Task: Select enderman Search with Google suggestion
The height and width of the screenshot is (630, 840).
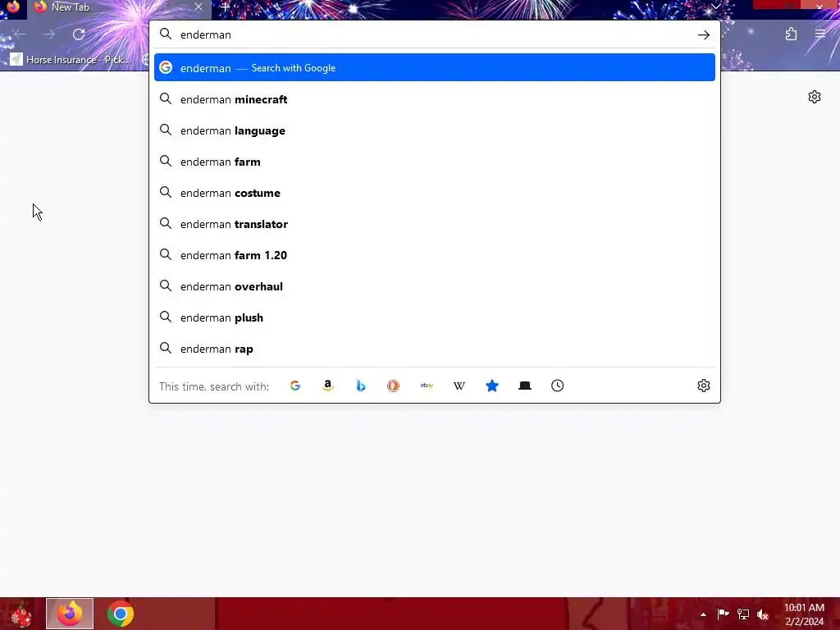Action: [435, 67]
